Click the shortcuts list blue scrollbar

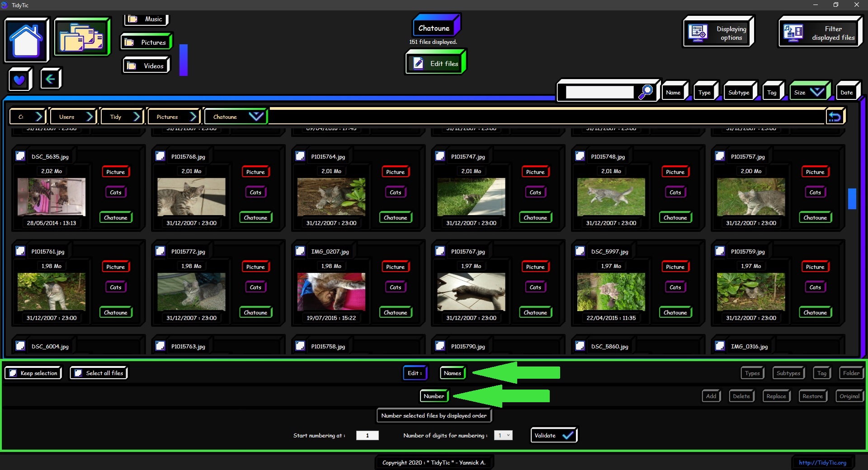(x=184, y=60)
